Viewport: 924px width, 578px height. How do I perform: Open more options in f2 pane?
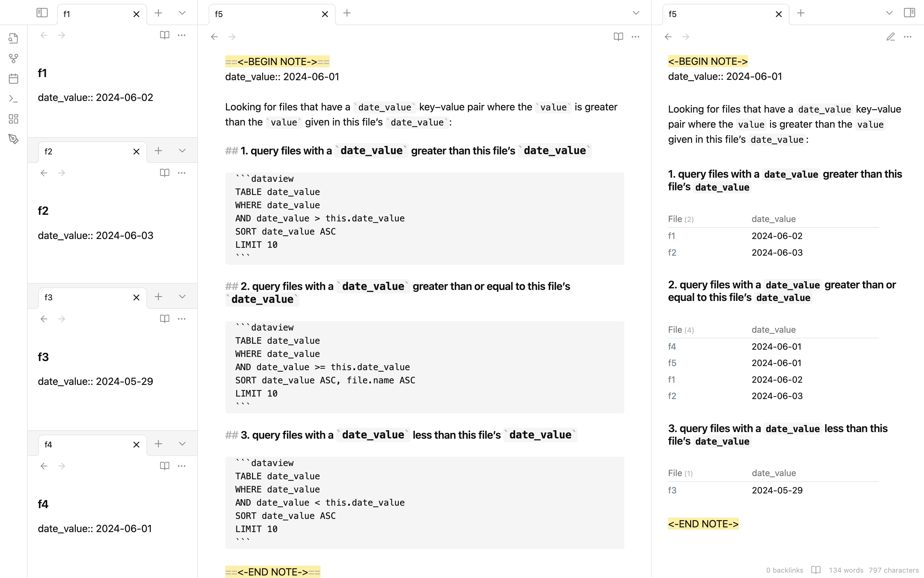click(x=182, y=173)
